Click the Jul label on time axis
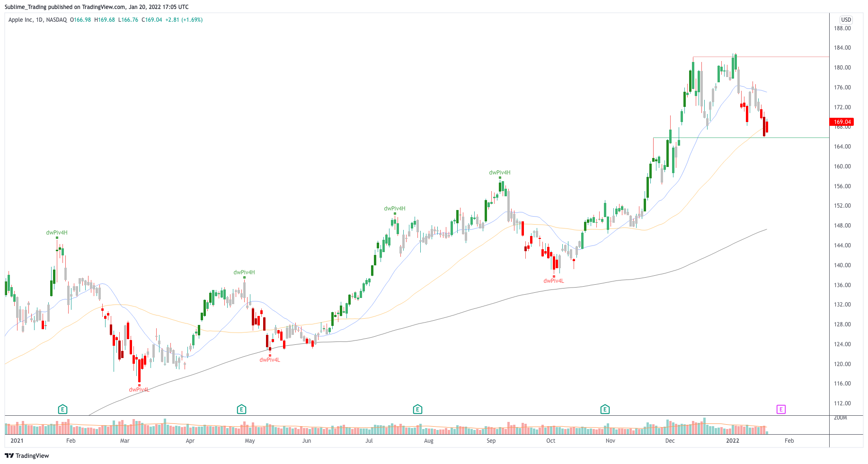This screenshot has width=868, height=464. (369, 441)
